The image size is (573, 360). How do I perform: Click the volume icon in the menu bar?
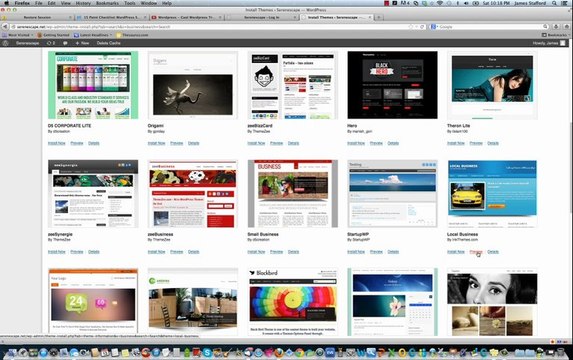click(467, 3)
